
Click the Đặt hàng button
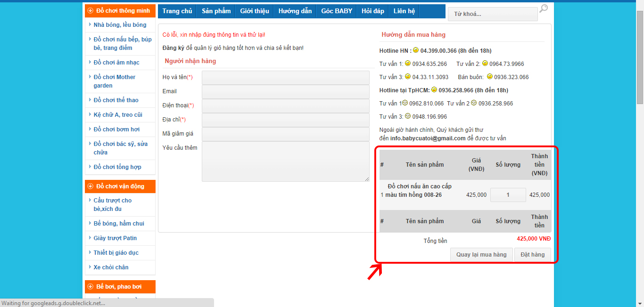(532, 255)
